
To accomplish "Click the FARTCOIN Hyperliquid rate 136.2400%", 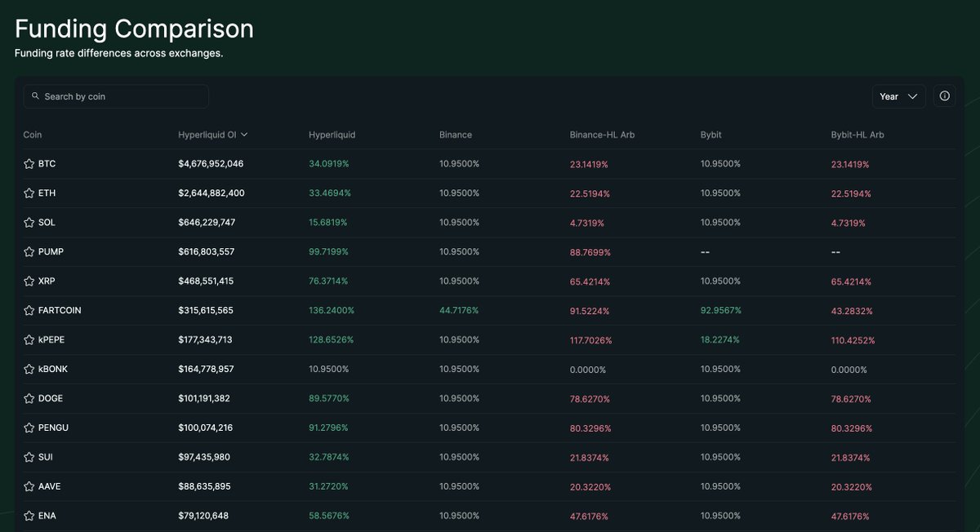I will click(x=332, y=311).
